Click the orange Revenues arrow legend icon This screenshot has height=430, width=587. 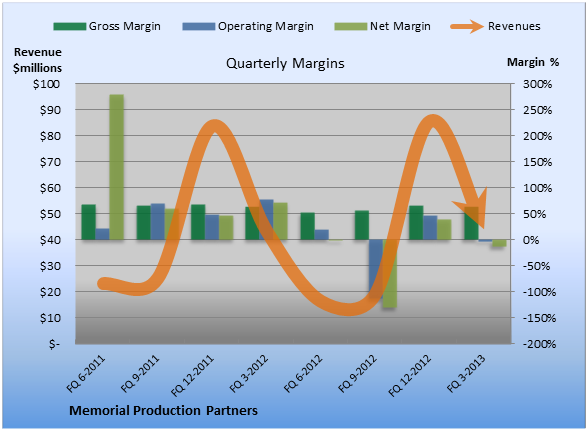[467, 26]
